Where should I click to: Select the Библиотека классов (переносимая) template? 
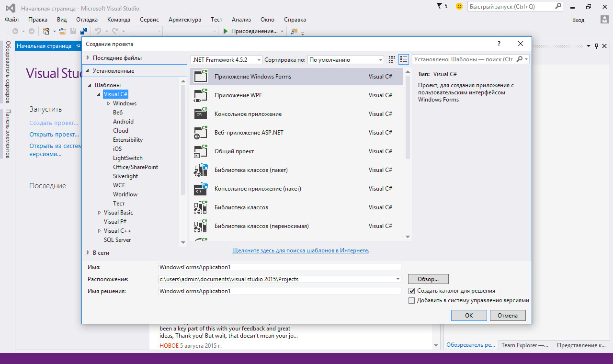click(x=296, y=226)
